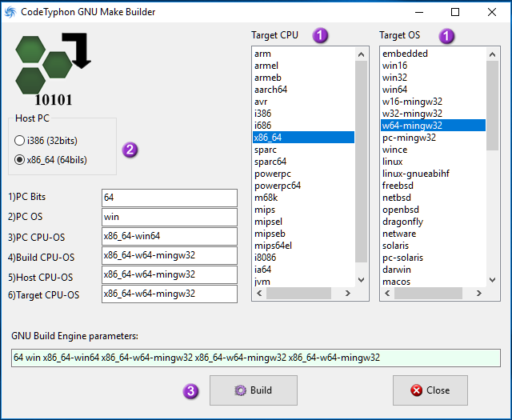Image resolution: width=512 pixels, height=420 pixels.
Task: Click Target CPU list scroll-down arrow
Action: (361, 280)
